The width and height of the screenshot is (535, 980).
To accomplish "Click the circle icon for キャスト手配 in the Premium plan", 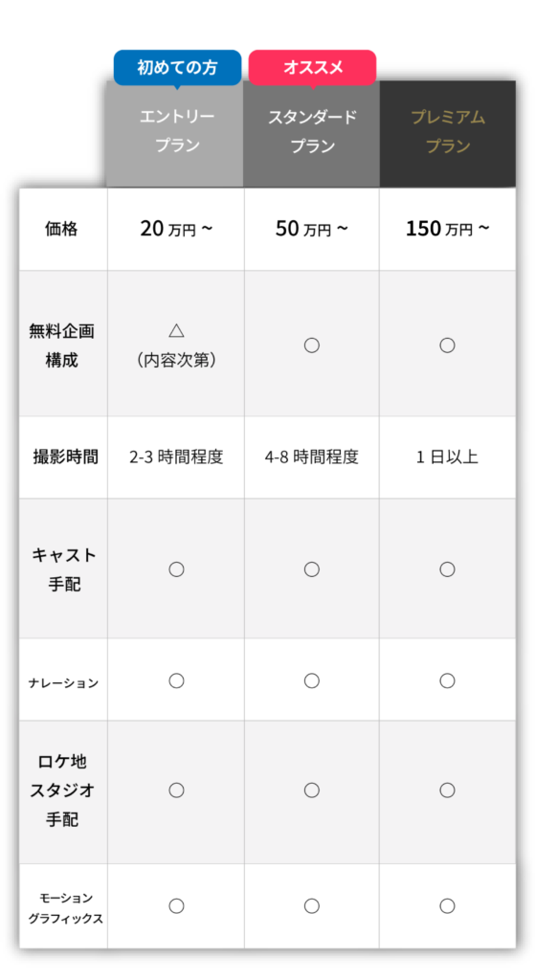I will click(x=447, y=568).
